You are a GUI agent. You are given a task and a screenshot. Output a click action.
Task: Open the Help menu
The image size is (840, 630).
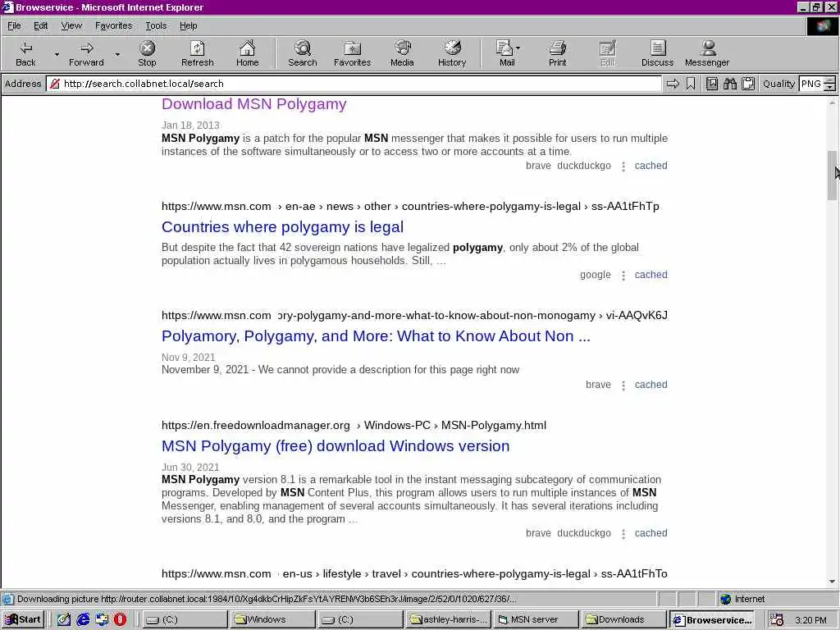click(188, 25)
